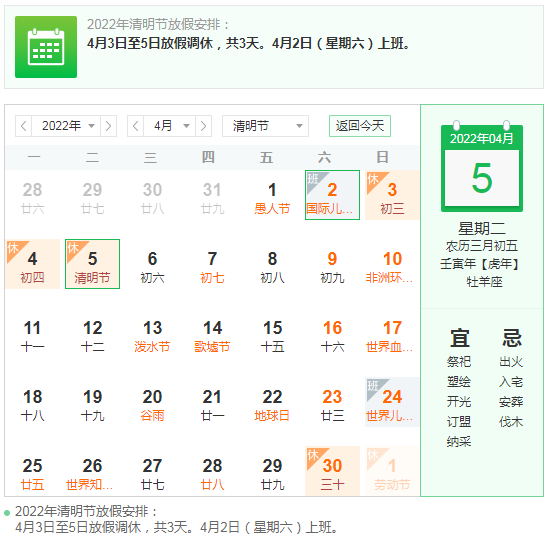
Task: Select April 5 清明节 date cell
Action: click(x=92, y=264)
